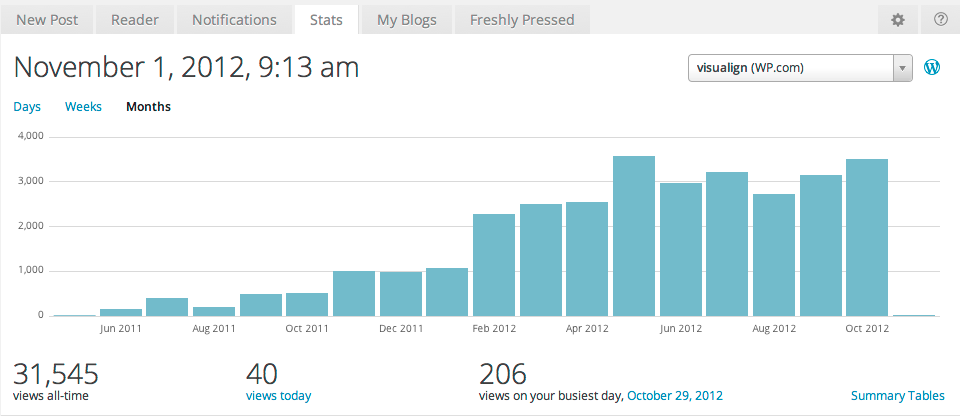960x416 pixels.
Task: Select the Months chart view
Action: (148, 107)
